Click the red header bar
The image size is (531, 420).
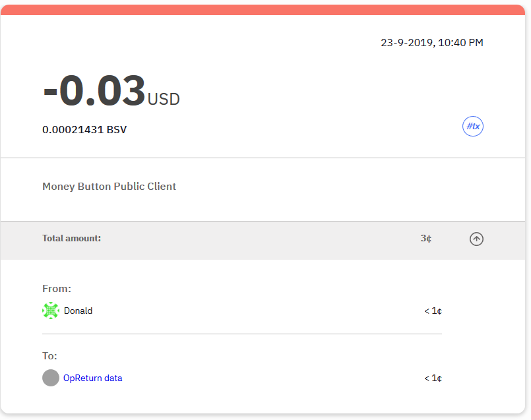(263, 10)
